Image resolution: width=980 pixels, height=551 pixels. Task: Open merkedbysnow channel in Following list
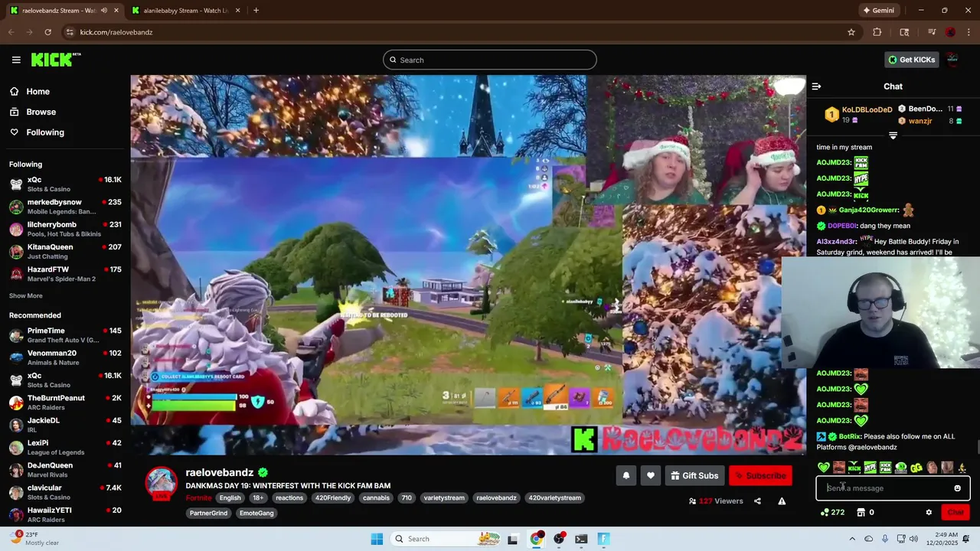(x=65, y=207)
